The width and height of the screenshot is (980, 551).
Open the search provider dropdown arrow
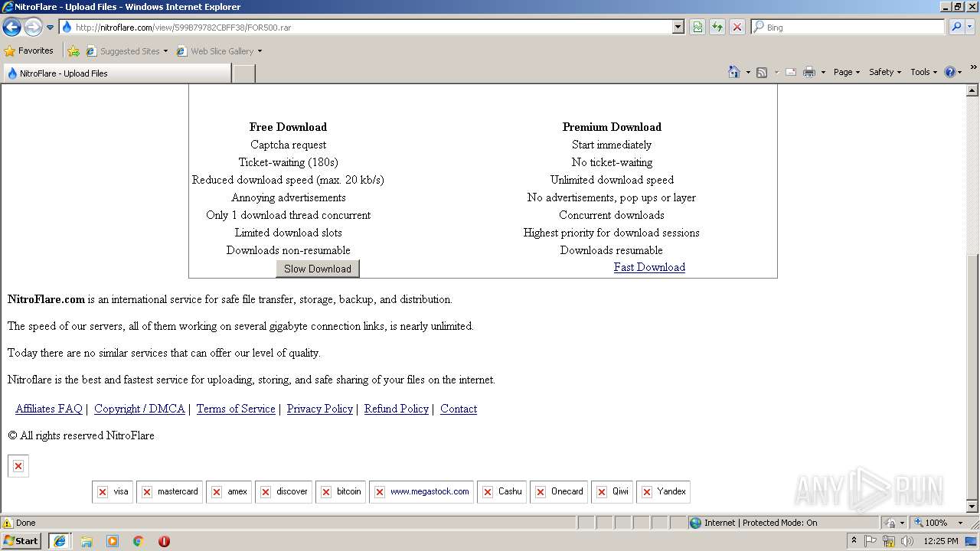pos(970,27)
